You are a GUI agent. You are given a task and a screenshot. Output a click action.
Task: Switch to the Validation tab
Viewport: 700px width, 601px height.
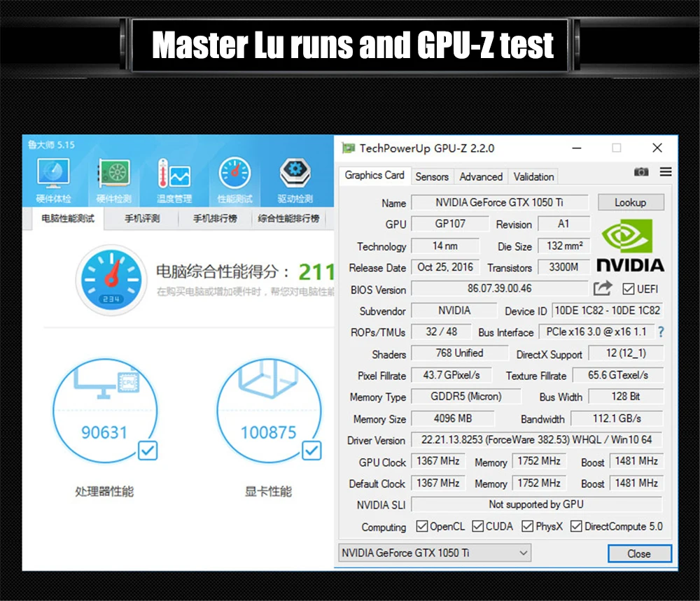pyautogui.click(x=533, y=177)
